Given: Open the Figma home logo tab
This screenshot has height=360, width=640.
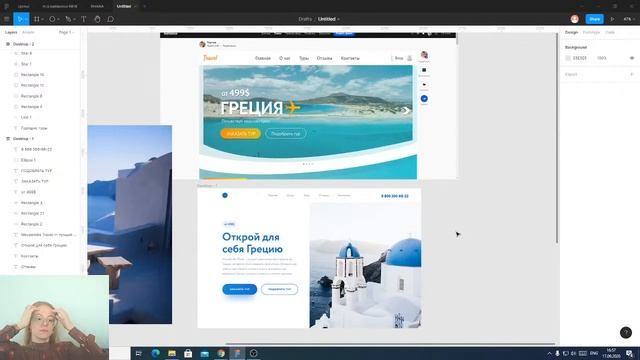Looking at the screenshot, I should 6,6.
